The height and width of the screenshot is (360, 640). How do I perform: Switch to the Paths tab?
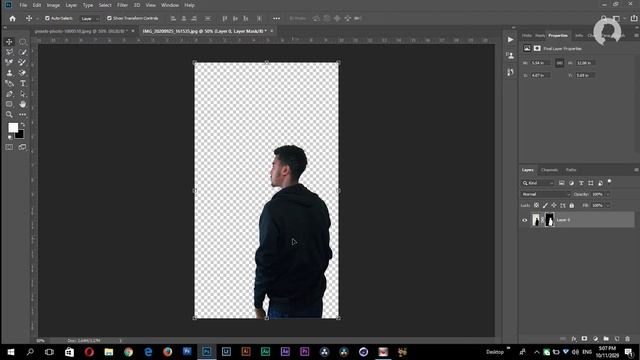pyautogui.click(x=571, y=170)
